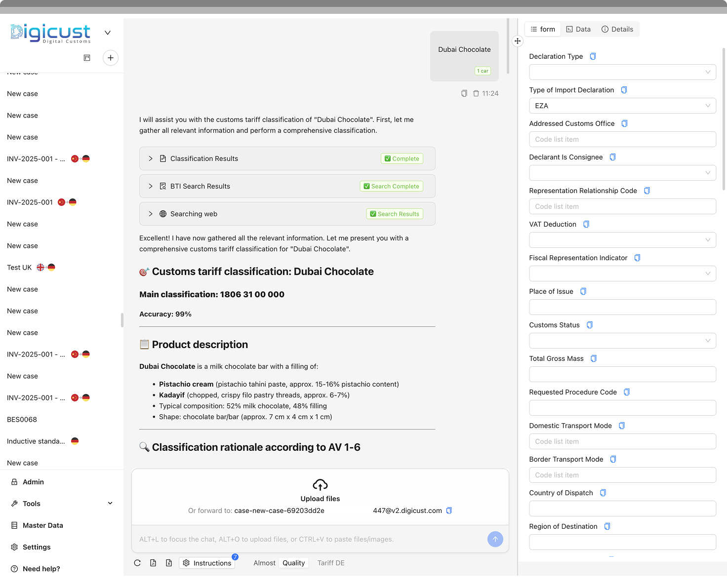Open the Details tab
This screenshot has width=727, height=588.
tap(617, 29)
